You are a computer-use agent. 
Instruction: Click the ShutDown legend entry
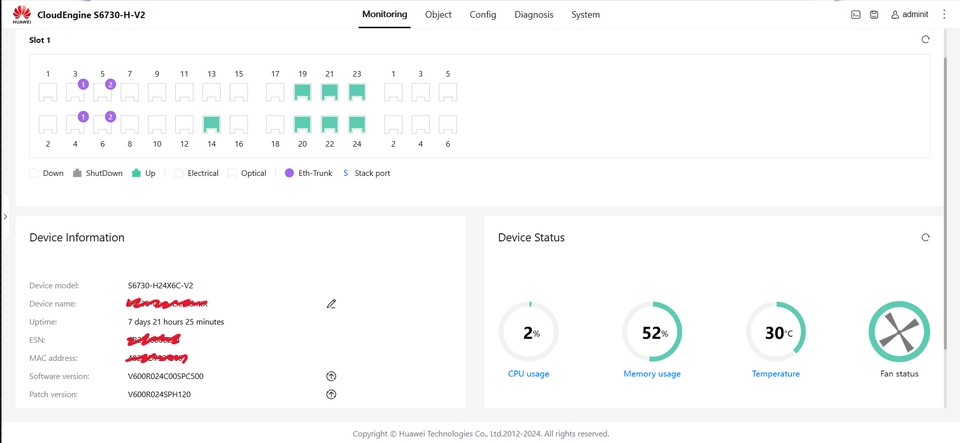[97, 173]
